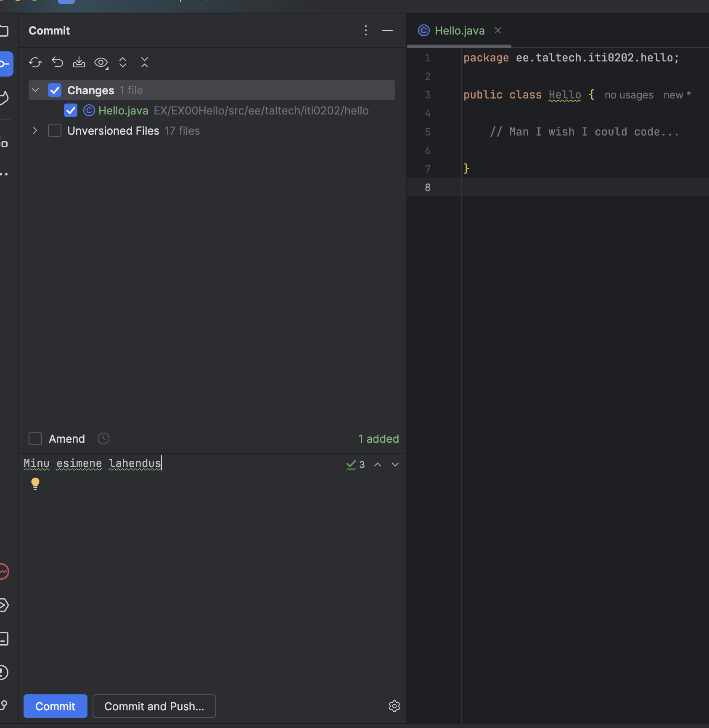Collapse the Changes section
Screen dimensions: 709x728
pos(35,90)
